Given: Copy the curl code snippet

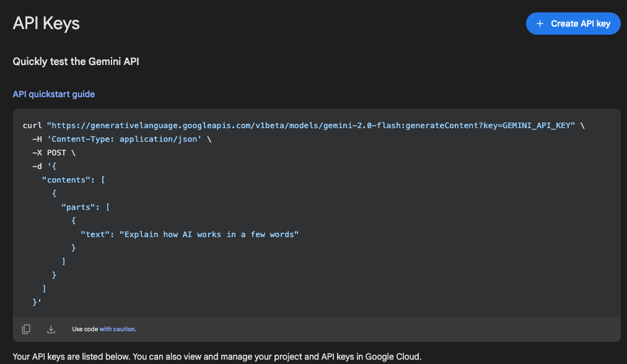Looking at the screenshot, I should [x=26, y=329].
